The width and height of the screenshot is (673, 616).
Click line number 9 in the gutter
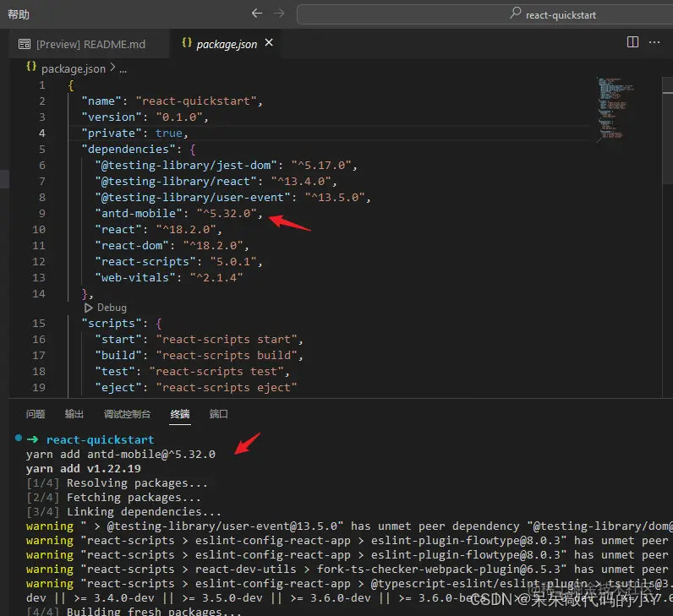tap(42, 213)
